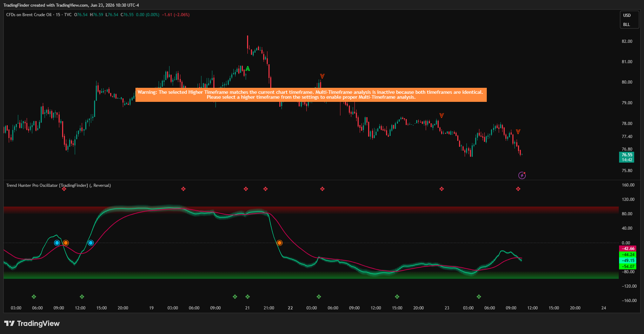Click the close value C76.55 in the legend
644x334 pixels.
pyautogui.click(x=127, y=15)
